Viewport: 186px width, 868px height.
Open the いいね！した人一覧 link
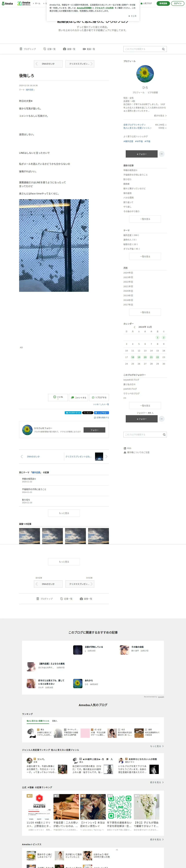(x=101, y=404)
